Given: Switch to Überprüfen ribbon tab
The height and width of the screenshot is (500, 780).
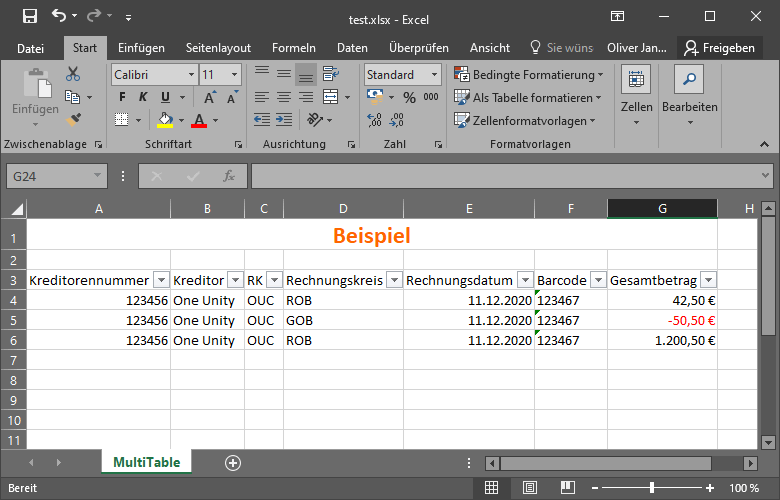Looking at the screenshot, I should coord(419,48).
